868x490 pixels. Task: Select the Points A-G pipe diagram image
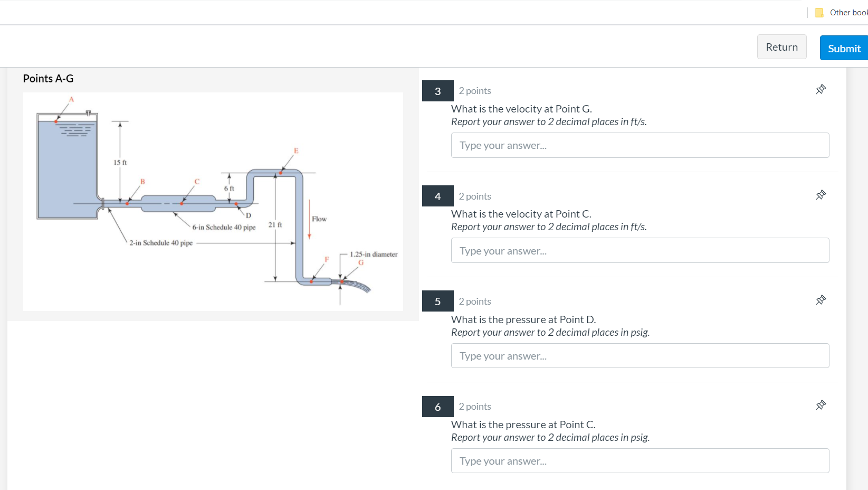click(x=213, y=201)
